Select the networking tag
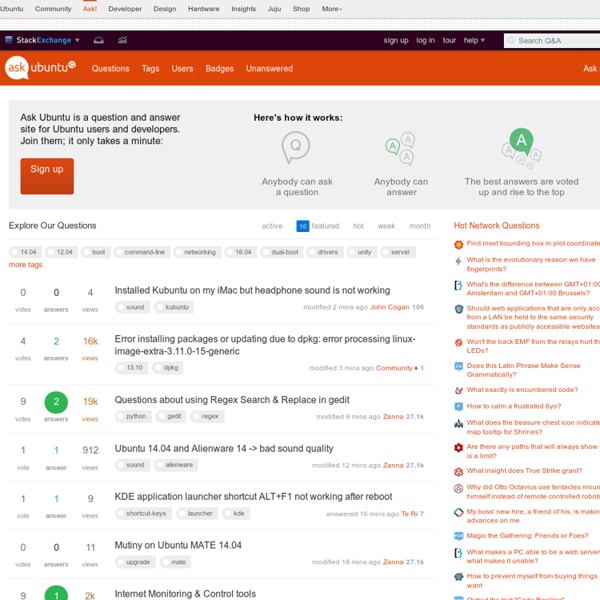Screen dimensions: 600x600 (197, 252)
